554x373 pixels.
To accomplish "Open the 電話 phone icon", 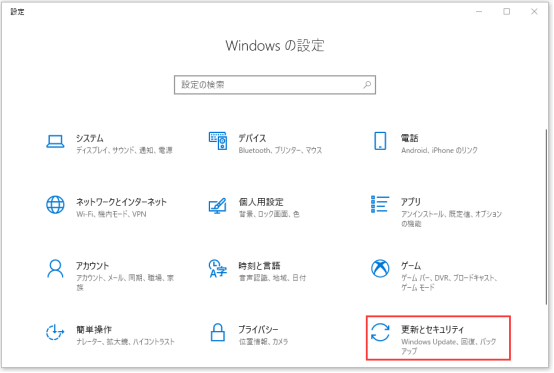I will (380, 141).
